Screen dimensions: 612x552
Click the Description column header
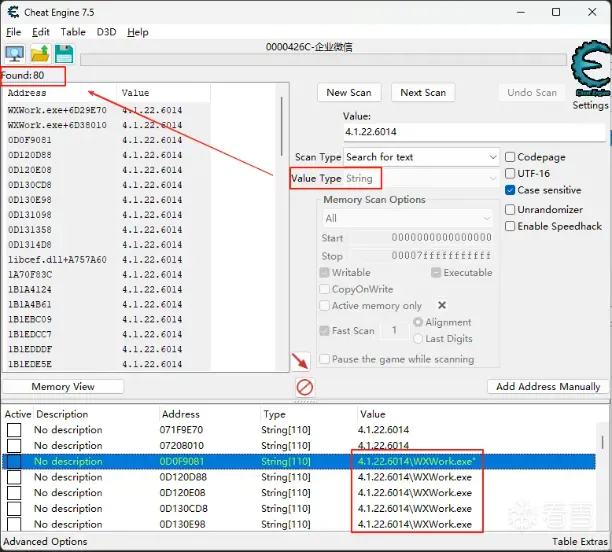point(97,414)
